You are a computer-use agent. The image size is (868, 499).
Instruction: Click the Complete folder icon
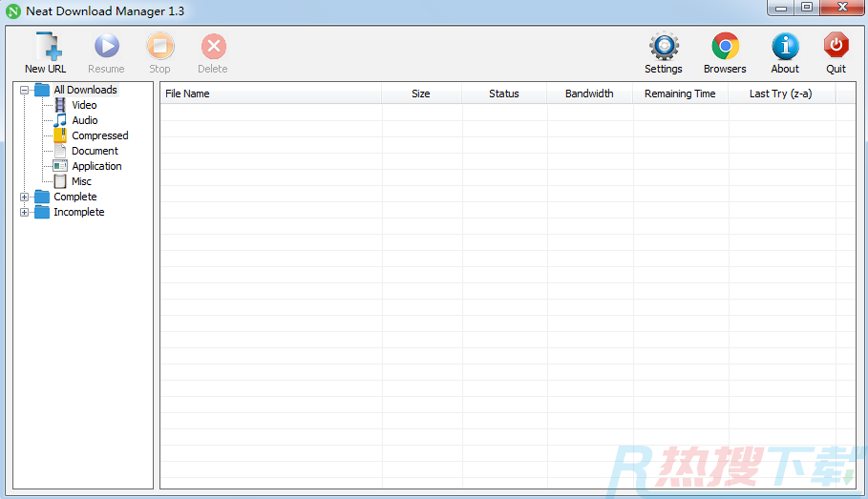point(42,197)
